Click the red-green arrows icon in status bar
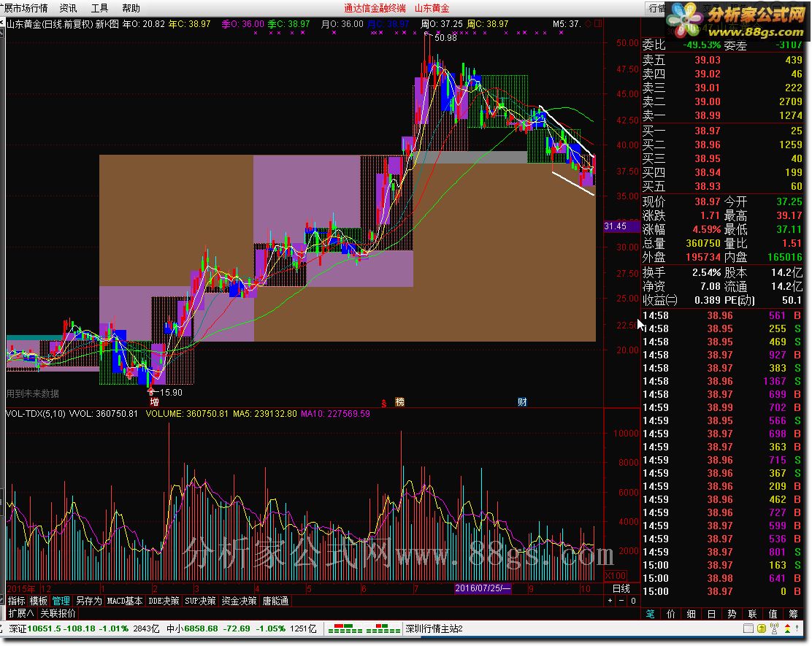 (788, 629)
